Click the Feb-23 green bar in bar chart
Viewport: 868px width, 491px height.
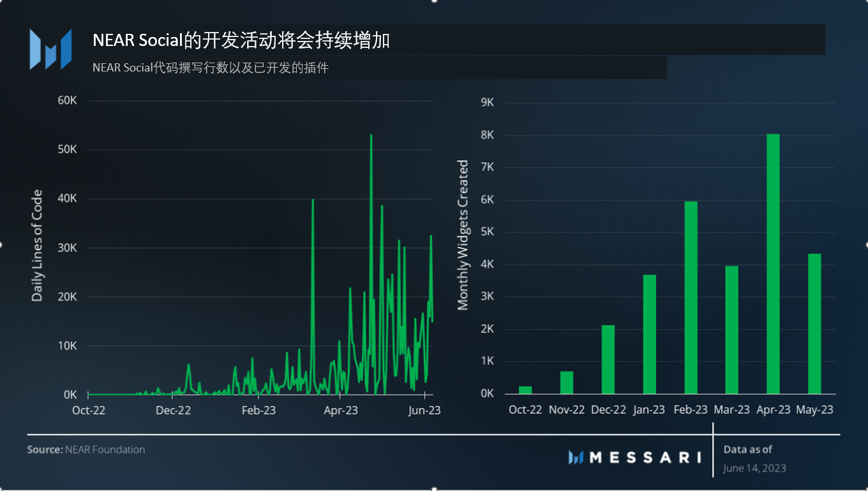coord(691,298)
